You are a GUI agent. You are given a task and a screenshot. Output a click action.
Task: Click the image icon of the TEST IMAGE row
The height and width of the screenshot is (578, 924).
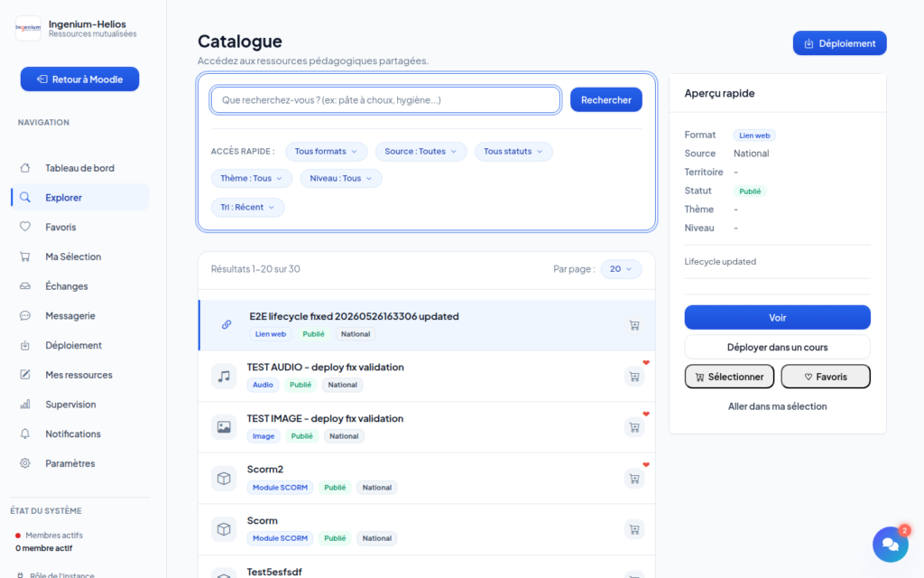pyautogui.click(x=224, y=427)
